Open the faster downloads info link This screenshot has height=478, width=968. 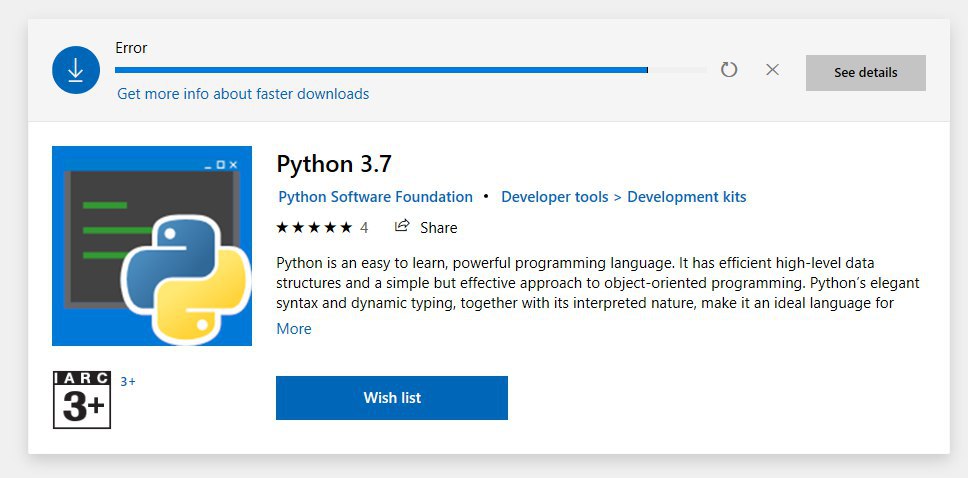click(243, 94)
